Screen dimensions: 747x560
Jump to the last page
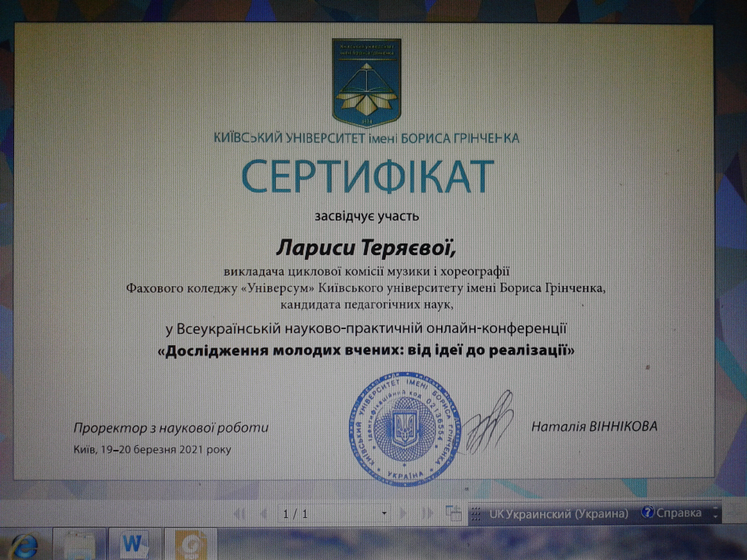click(427, 513)
